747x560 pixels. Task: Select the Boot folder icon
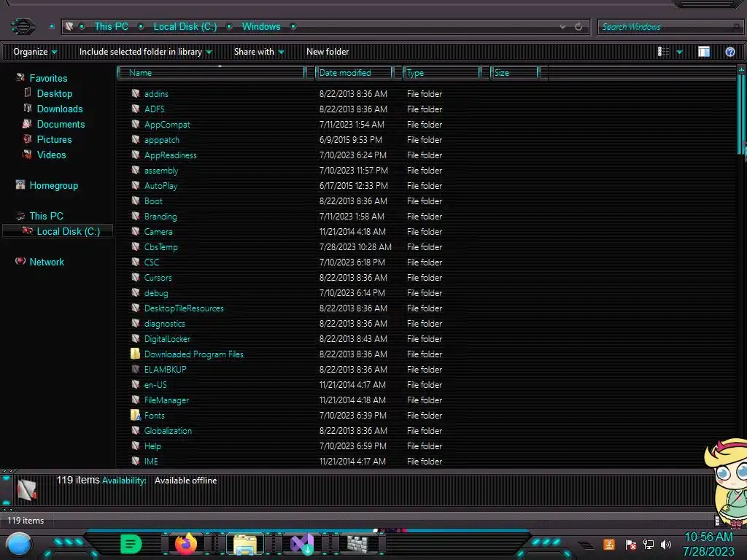135,201
